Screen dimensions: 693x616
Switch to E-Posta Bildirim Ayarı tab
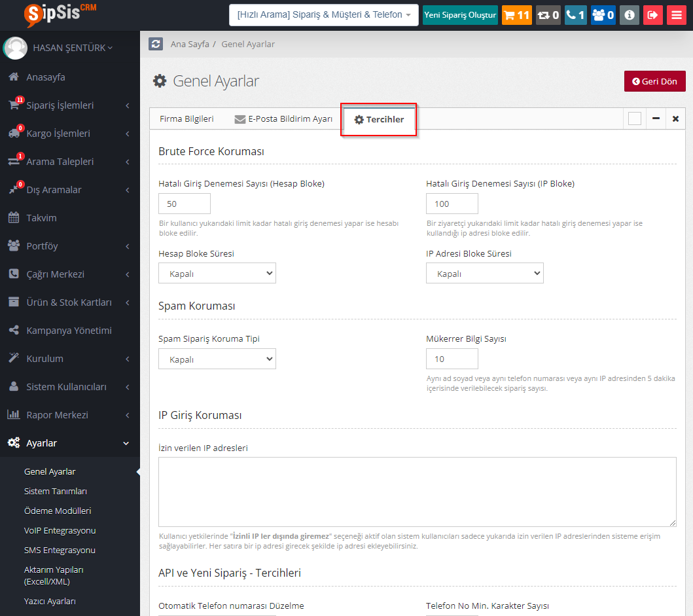pos(284,119)
